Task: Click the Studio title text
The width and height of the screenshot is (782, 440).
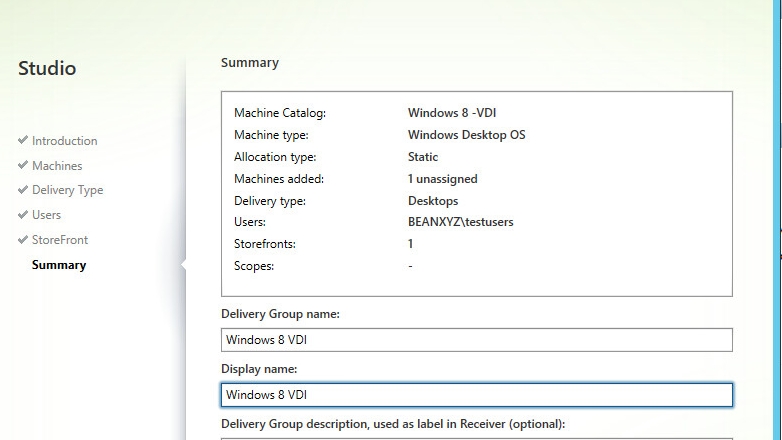Action: point(47,68)
